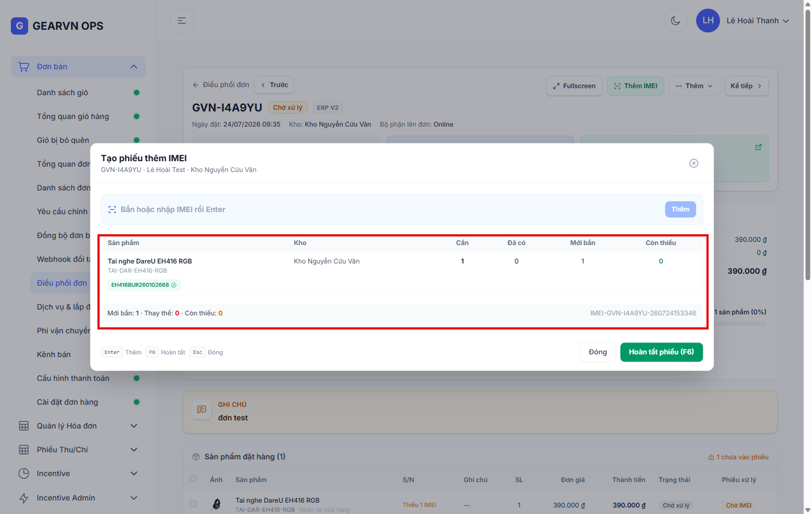Collapse sidebar with hamburger menu icon
This screenshot has height=514, width=812.
point(182,21)
